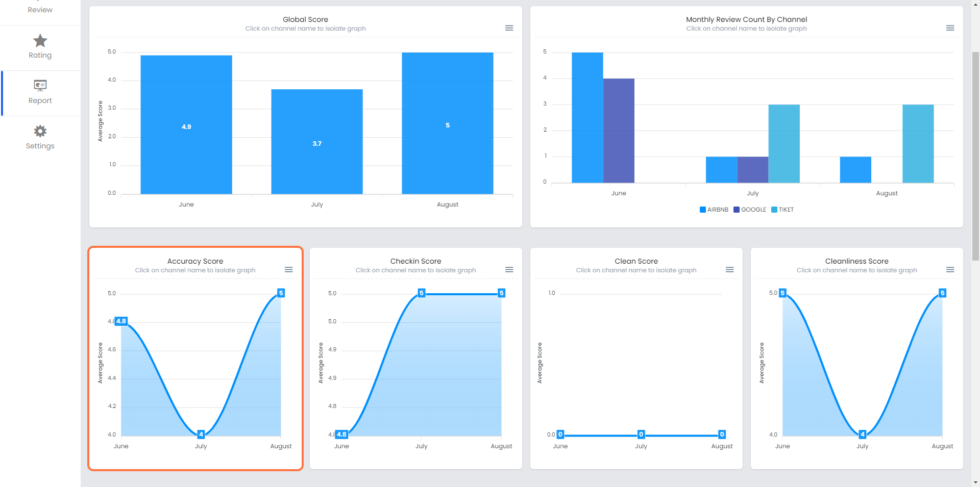The image size is (980, 487).
Task: Click Cleanliness Score June 5 data point
Action: point(782,293)
